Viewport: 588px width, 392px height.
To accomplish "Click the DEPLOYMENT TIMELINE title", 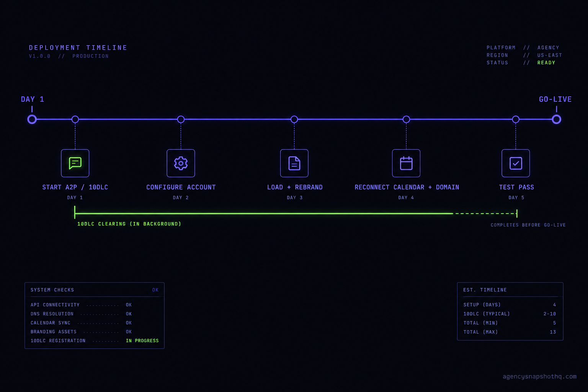I will point(78,47).
